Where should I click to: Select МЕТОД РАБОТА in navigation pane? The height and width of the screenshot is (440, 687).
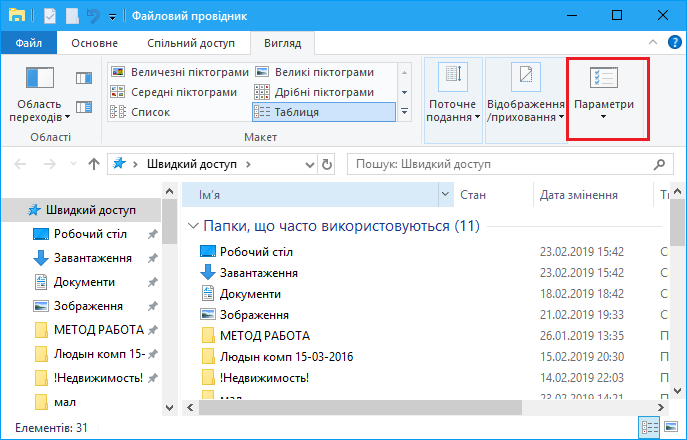point(81,330)
